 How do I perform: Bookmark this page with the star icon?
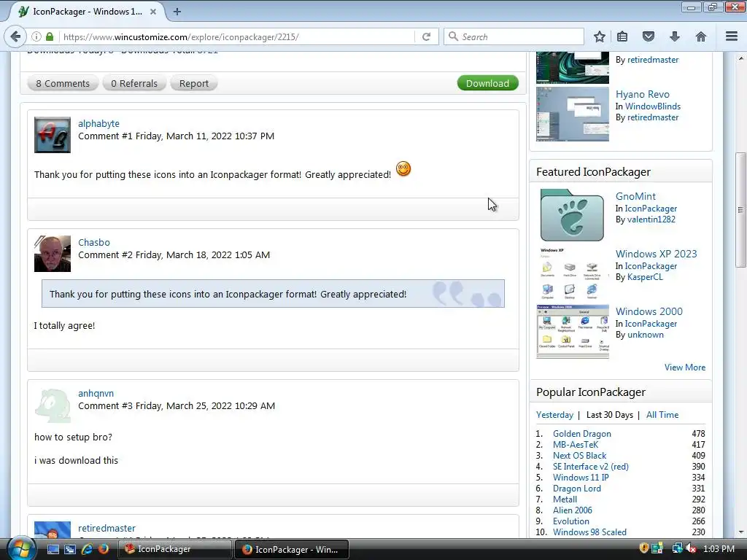coord(600,36)
